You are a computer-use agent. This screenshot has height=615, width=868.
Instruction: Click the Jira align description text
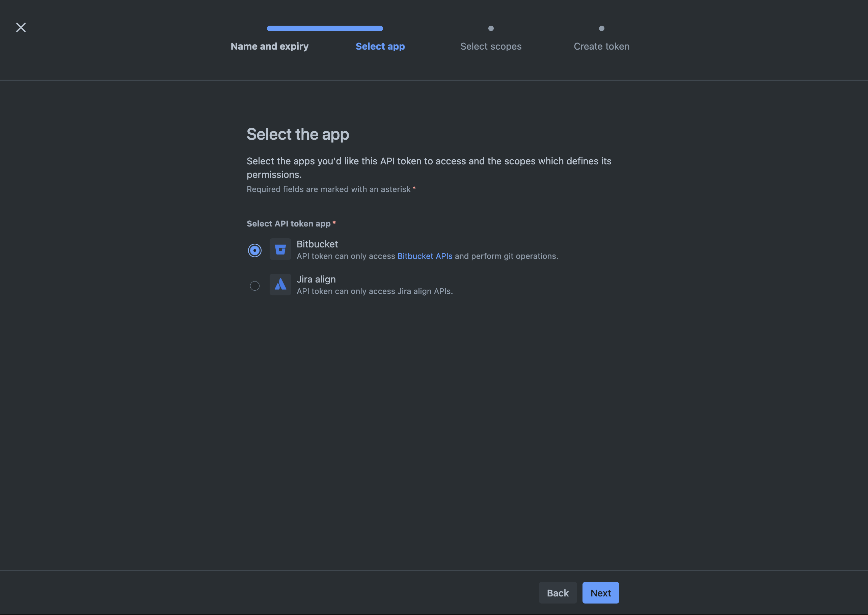click(374, 291)
